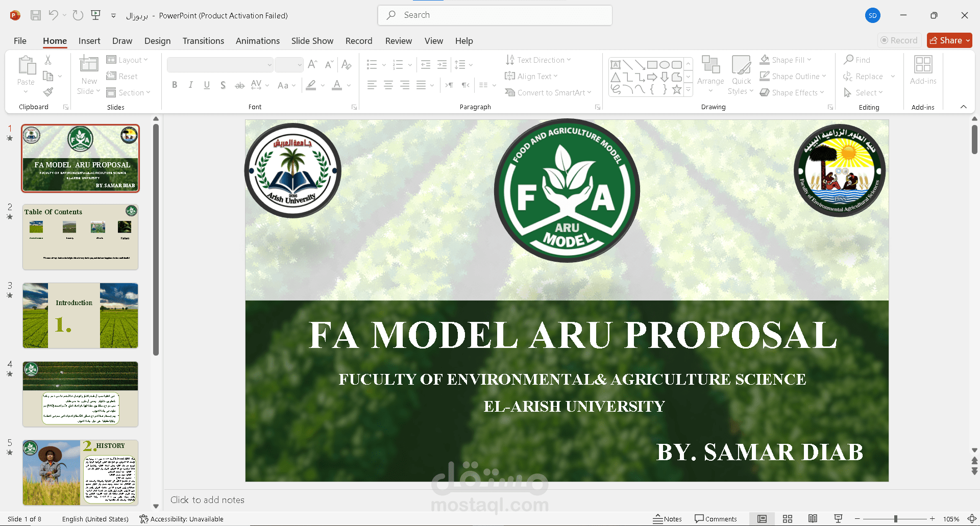The image size is (980, 526).
Task: Start Slide Show from status bar icon
Action: click(x=838, y=519)
